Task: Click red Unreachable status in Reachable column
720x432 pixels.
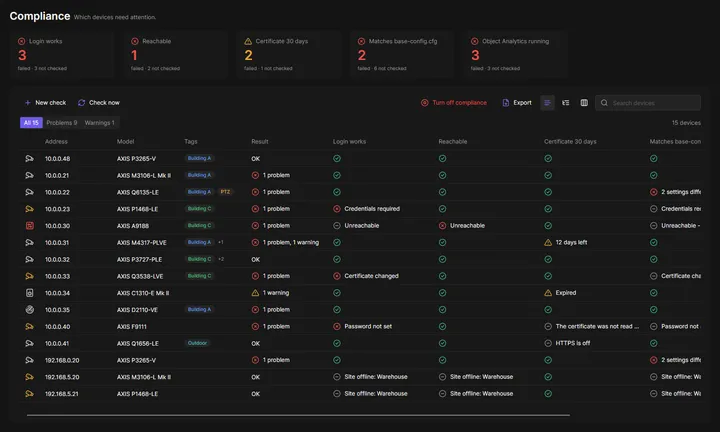Action: pyautogui.click(x=461, y=225)
